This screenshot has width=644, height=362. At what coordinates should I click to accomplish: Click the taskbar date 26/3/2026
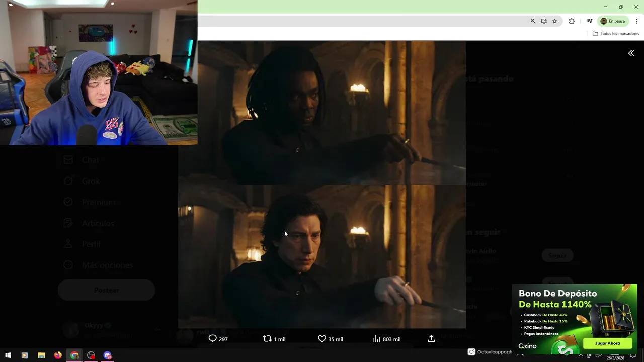pos(615,358)
